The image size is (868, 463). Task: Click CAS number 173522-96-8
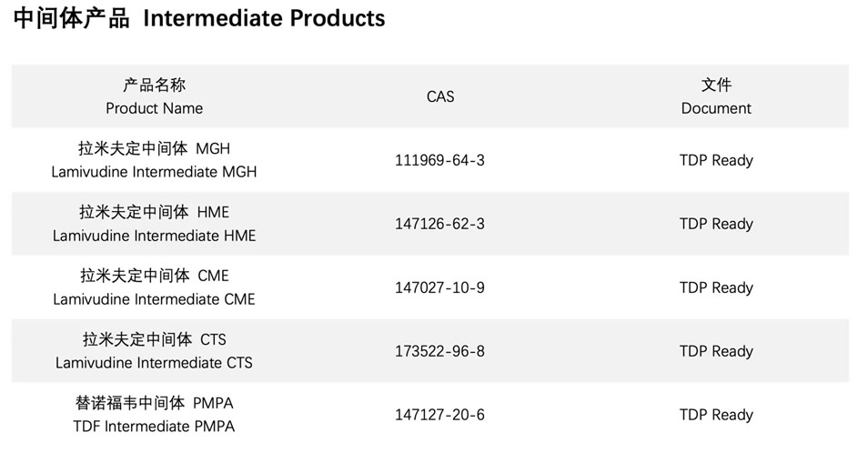[440, 351]
